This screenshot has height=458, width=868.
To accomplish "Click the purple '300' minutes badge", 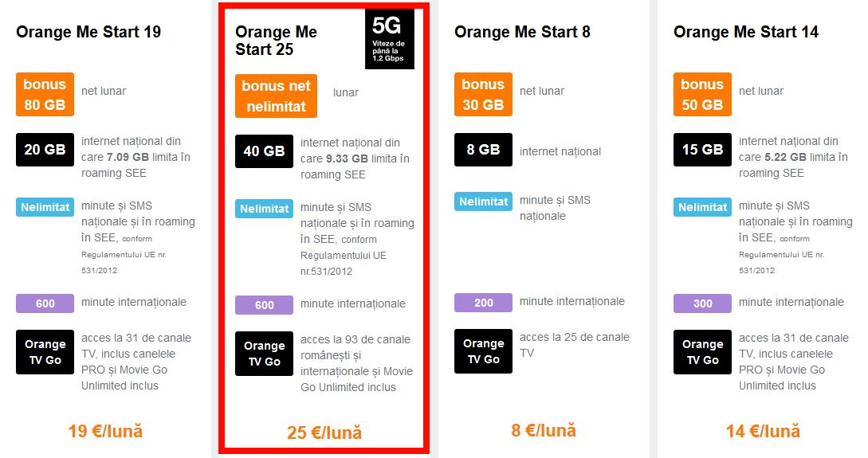I will pos(702,303).
